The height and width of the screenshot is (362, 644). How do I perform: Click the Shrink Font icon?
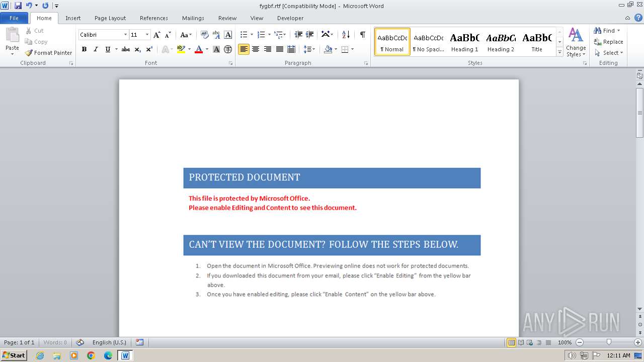pos(168,35)
